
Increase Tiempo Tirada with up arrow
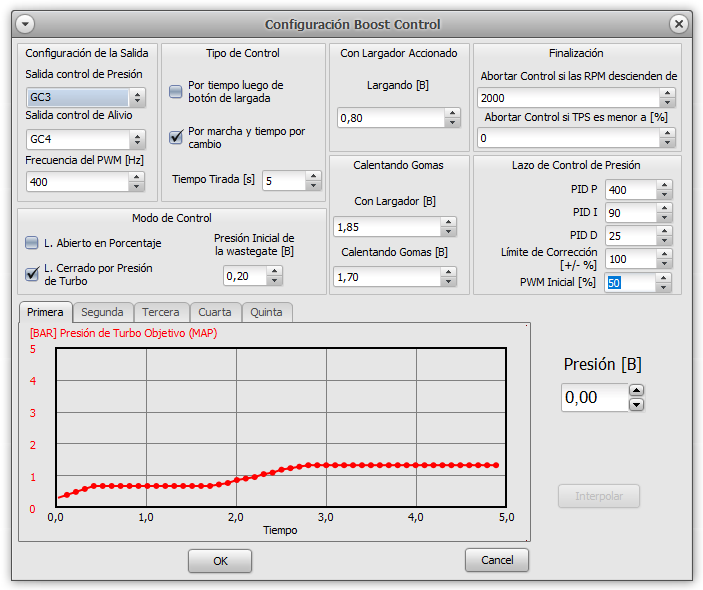[x=313, y=176]
